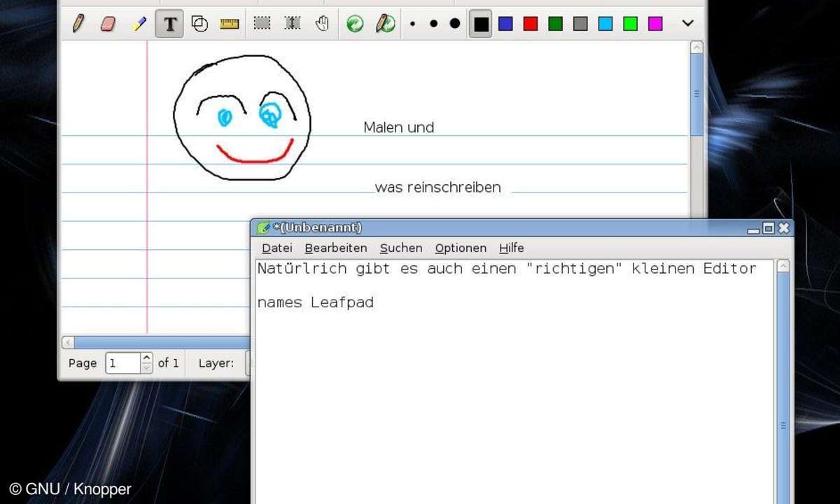Expand the toolbar overflow chevron

(688, 24)
